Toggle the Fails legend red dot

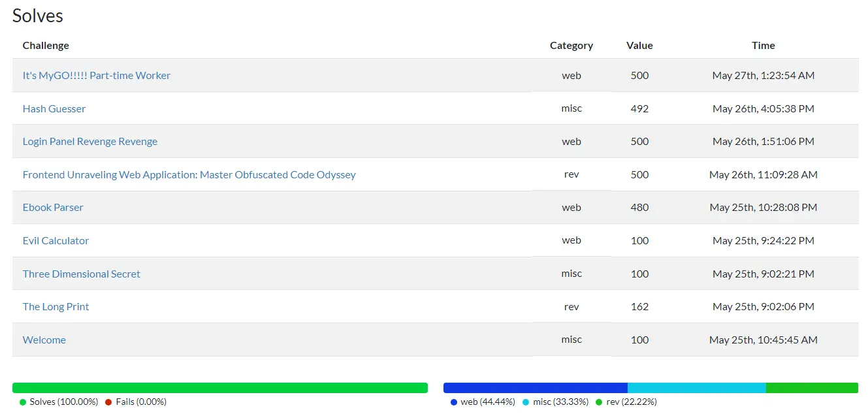point(108,402)
